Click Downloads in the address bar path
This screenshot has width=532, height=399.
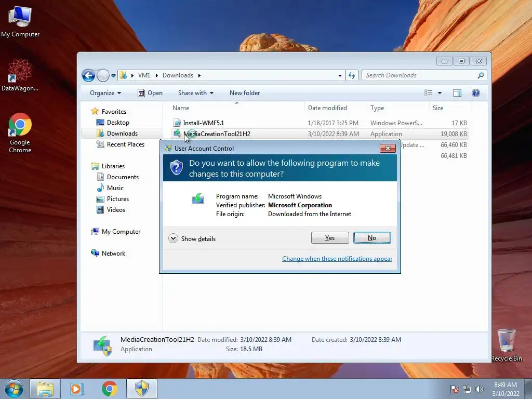178,75
